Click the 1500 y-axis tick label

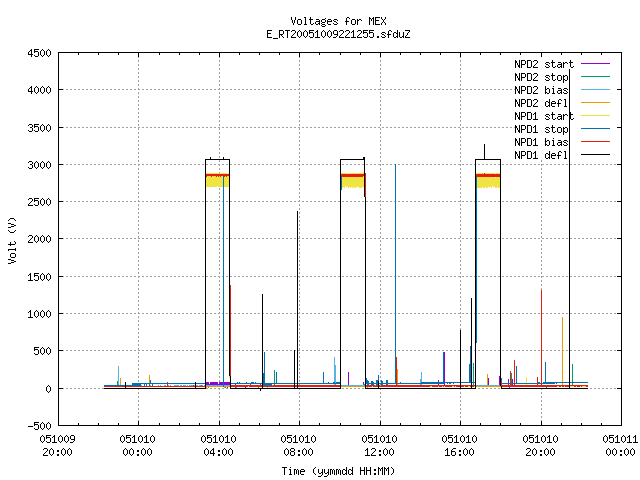point(40,277)
